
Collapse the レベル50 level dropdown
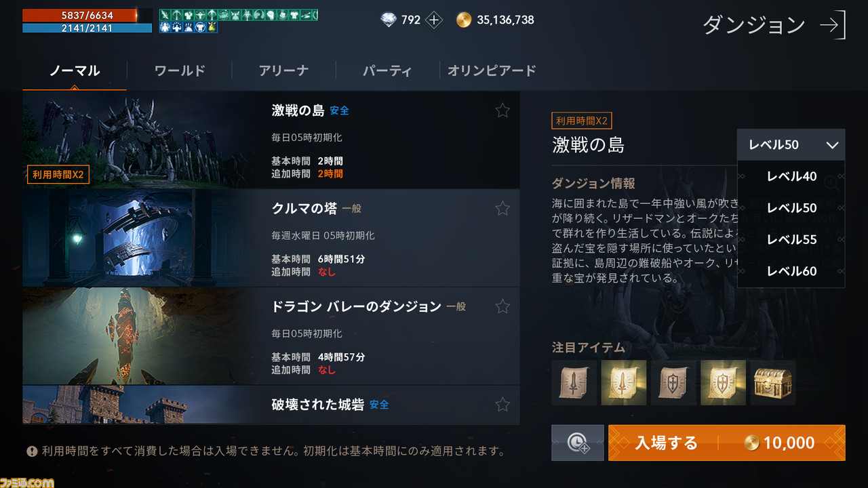[x=791, y=144]
